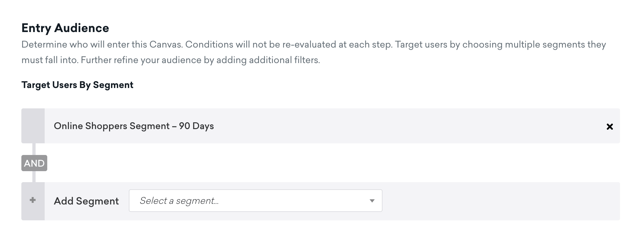Click "Further refine your audience" description line

tap(200, 60)
